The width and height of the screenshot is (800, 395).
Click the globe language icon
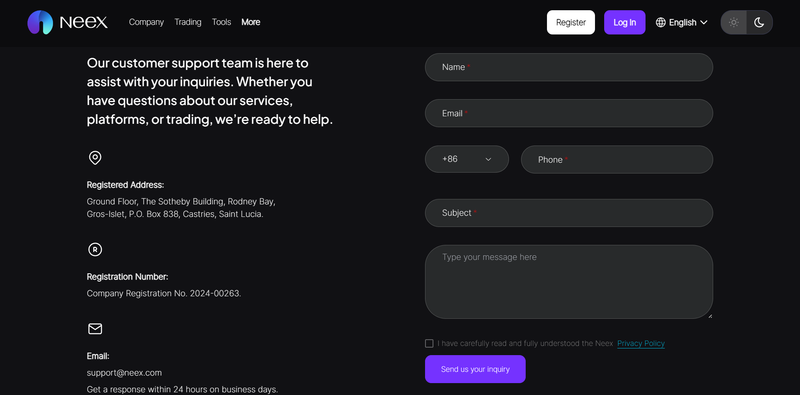[661, 22]
